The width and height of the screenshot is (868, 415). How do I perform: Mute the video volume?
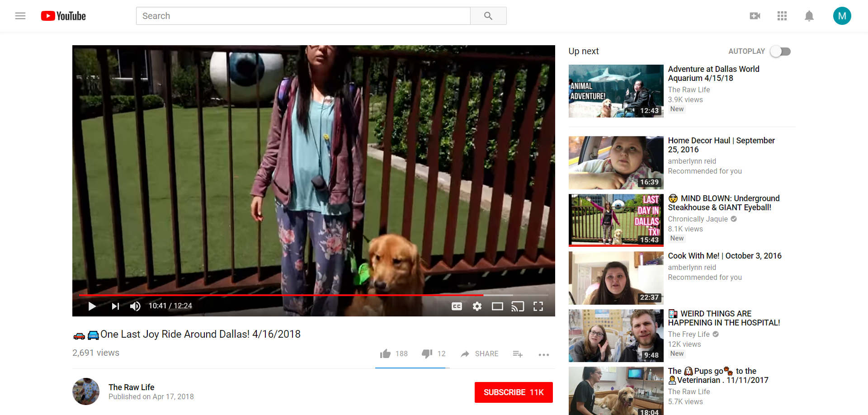135,306
